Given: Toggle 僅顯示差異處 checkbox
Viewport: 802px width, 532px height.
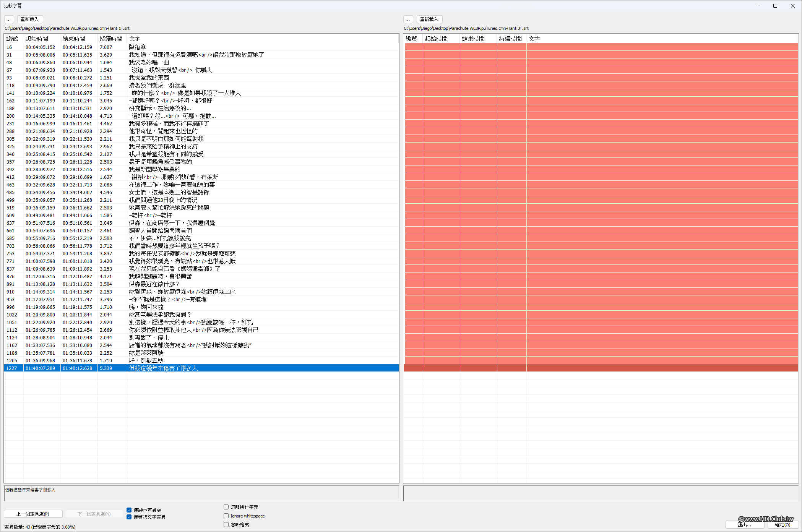Looking at the screenshot, I should [x=129, y=510].
